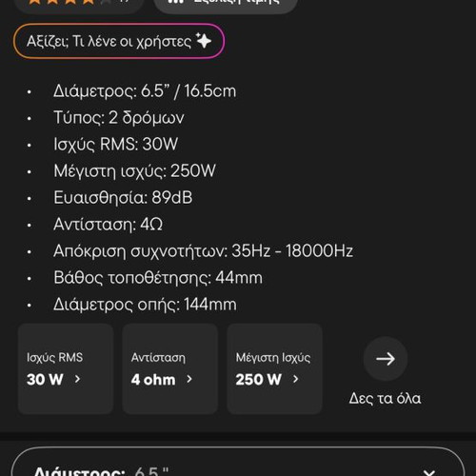Open the 'Δες τα όλα' link
476x476 pixels.
[385, 398]
